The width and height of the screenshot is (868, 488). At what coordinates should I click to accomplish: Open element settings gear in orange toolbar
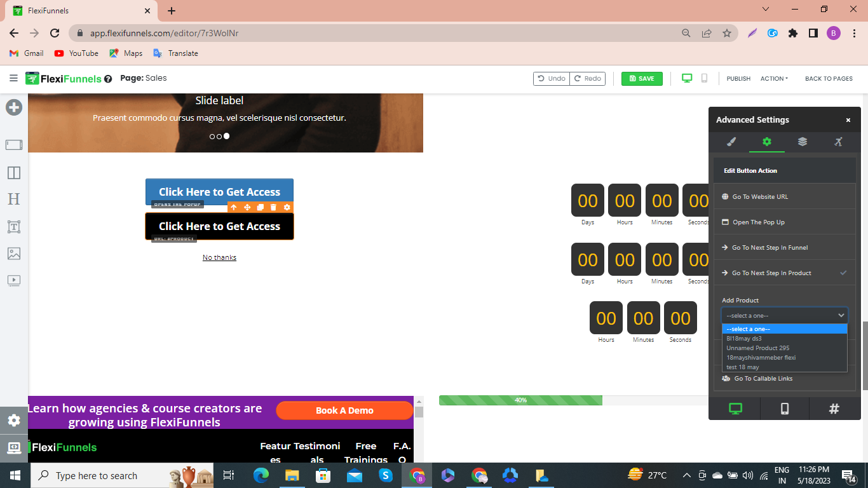pyautogui.click(x=287, y=207)
